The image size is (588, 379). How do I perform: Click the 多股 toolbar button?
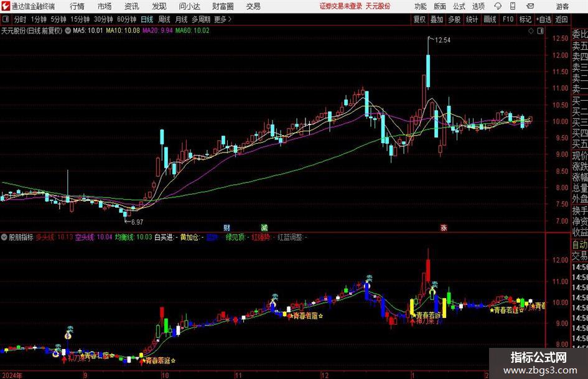[x=454, y=19]
